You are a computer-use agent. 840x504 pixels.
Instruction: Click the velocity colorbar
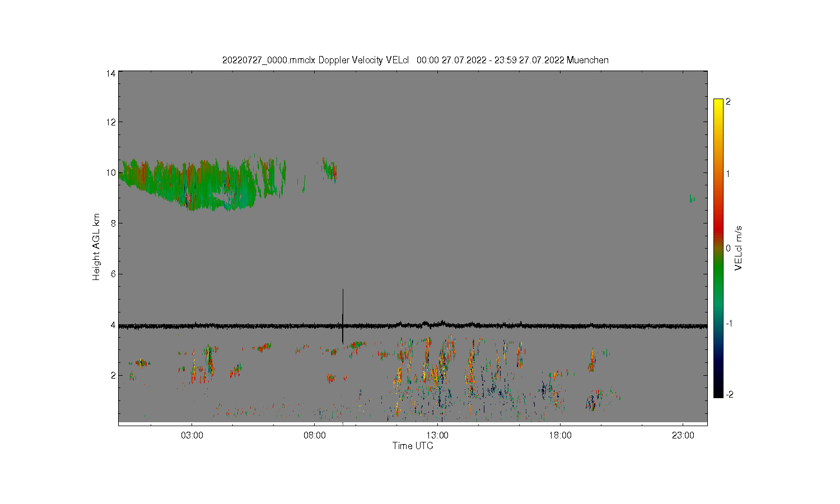point(718,248)
